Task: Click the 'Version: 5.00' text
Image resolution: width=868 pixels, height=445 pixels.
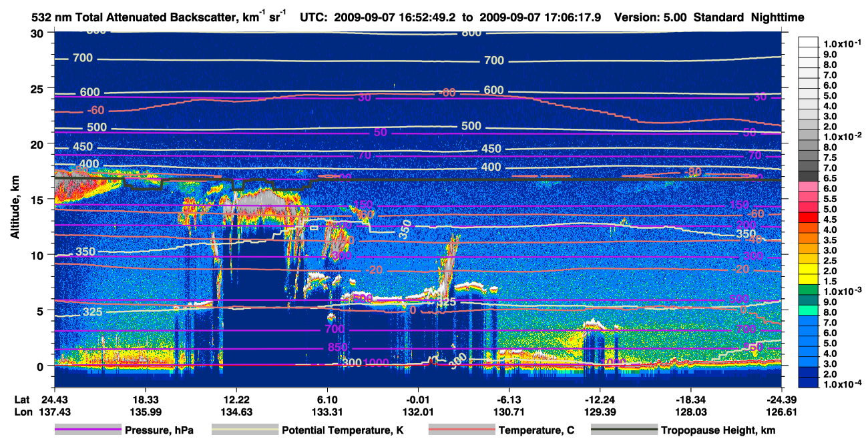Action: pos(649,18)
